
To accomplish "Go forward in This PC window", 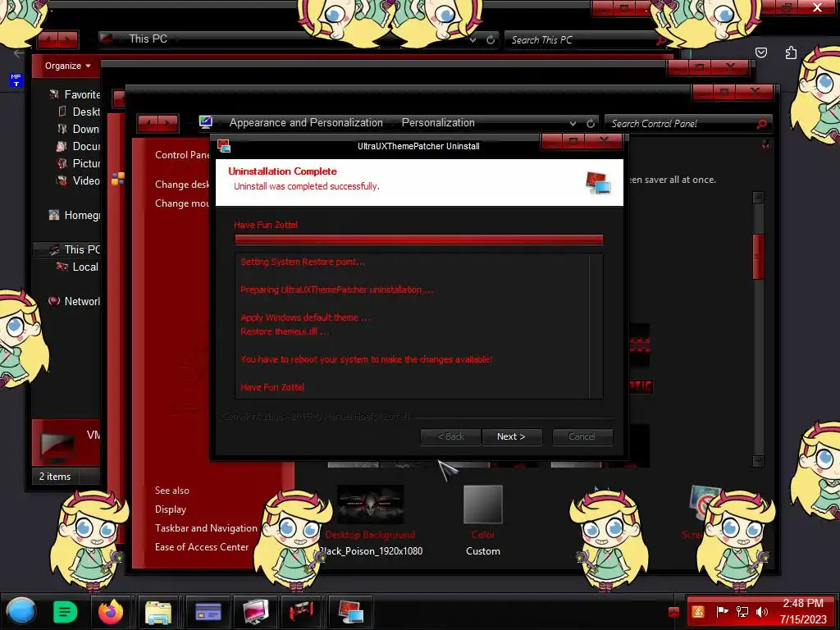I will 68,39.
